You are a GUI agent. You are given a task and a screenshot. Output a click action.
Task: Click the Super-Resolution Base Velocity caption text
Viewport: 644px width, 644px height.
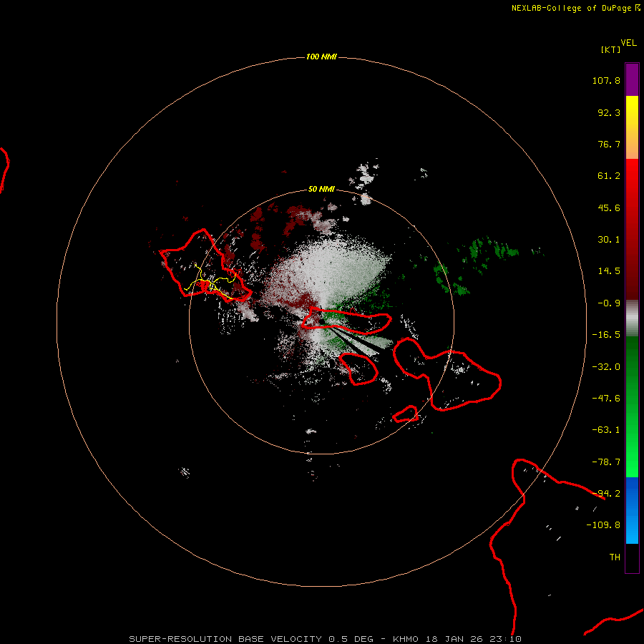251,639
